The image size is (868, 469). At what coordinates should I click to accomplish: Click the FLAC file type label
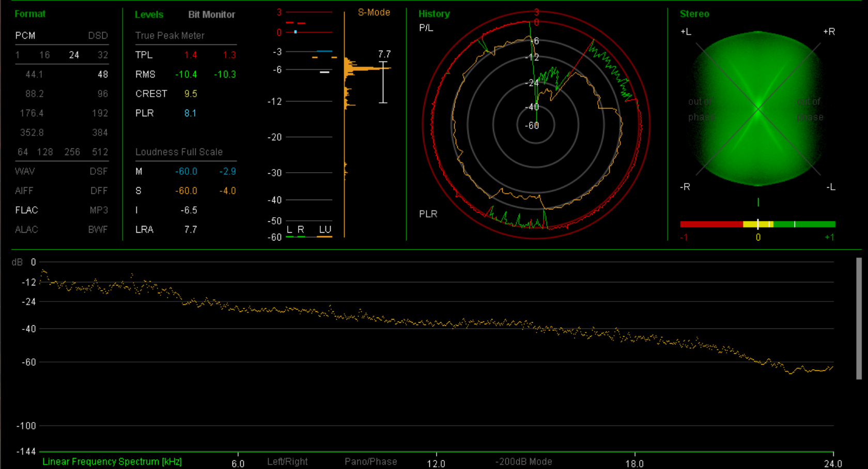(x=26, y=210)
